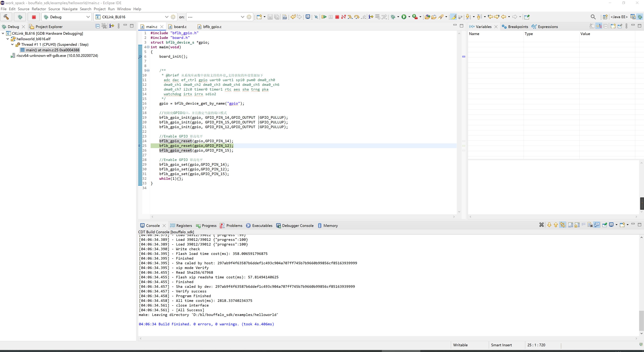The height and width of the screenshot is (352, 644).
Task: Click the Resume debug button
Action: (x=324, y=17)
